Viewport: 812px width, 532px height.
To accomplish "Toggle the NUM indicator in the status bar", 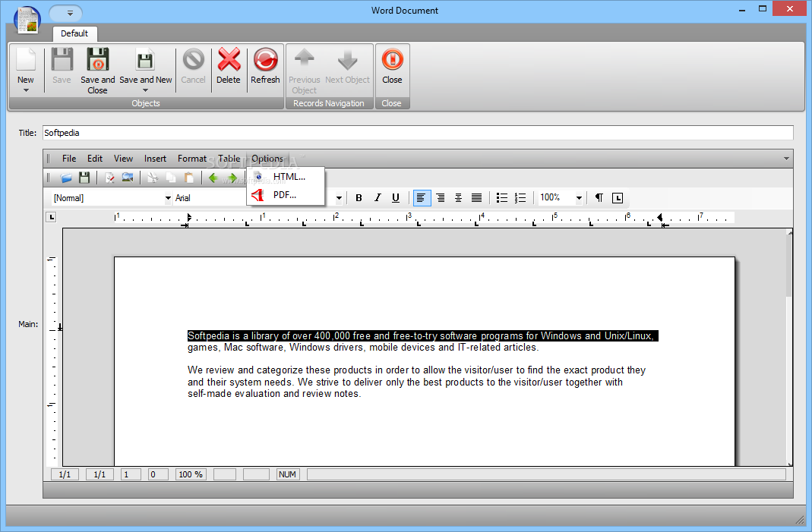I will coord(287,474).
